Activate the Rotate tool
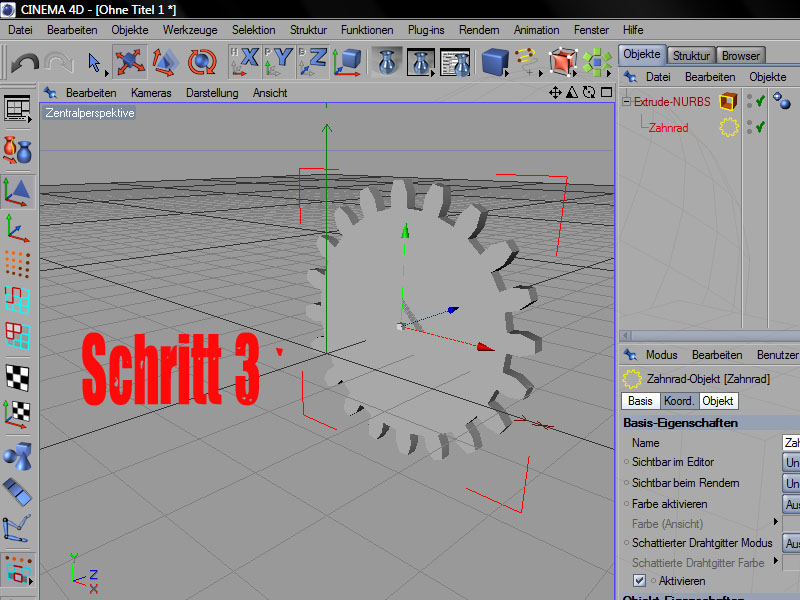Image resolution: width=800 pixels, height=600 pixels. [x=202, y=62]
